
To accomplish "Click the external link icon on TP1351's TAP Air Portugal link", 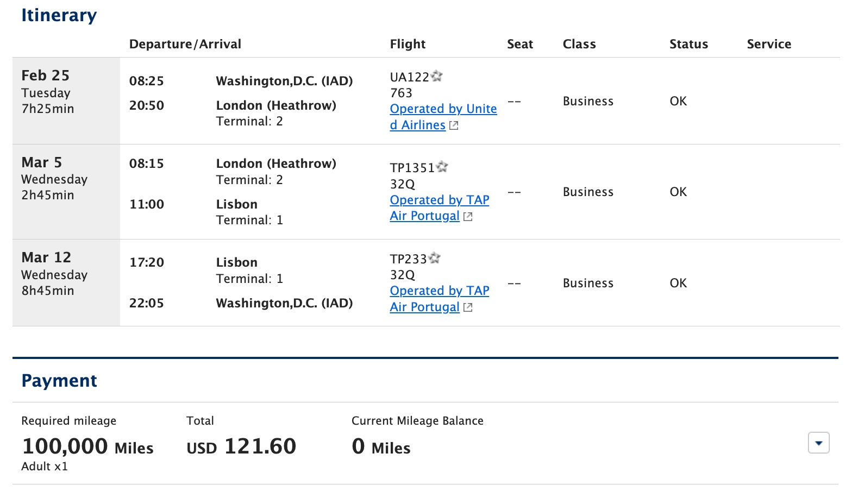I will (468, 216).
